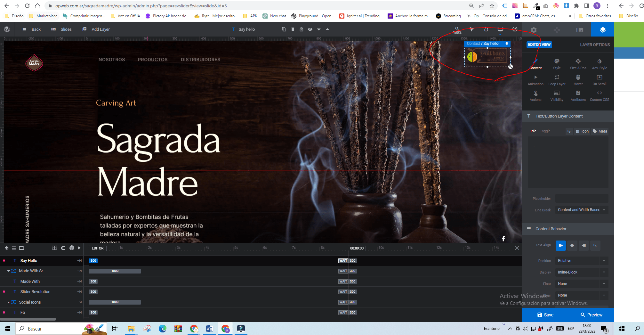Open the zoom magnifier at 100%

457,30
